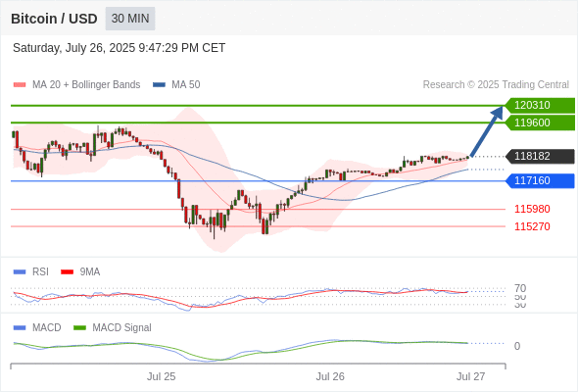Image resolution: width=578 pixels, height=392 pixels.
Task: Click the blue upward forecast arrow
Action: [487, 131]
